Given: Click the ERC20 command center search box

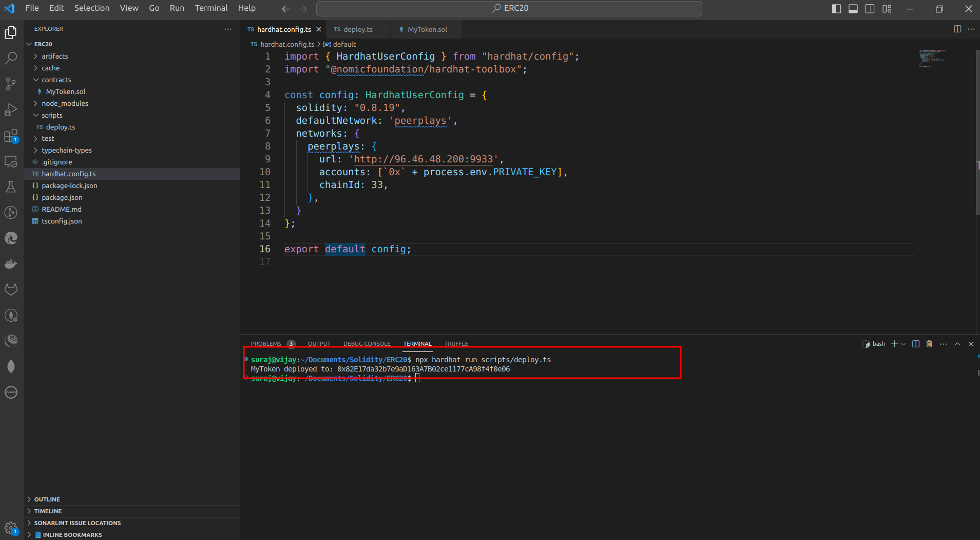Looking at the screenshot, I should [509, 8].
